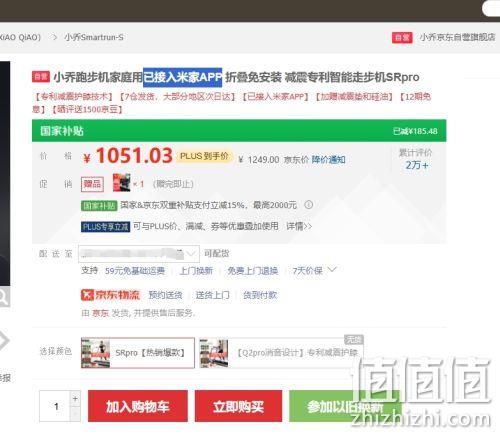Click the 国家补贴 green promotion tag

tap(99, 206)
